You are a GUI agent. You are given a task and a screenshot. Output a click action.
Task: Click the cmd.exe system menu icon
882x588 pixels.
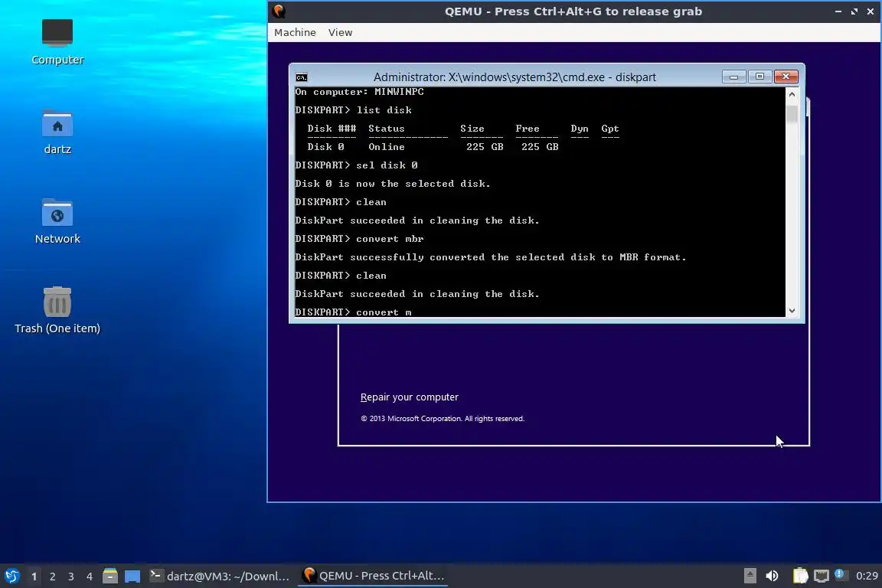point(302,77)
